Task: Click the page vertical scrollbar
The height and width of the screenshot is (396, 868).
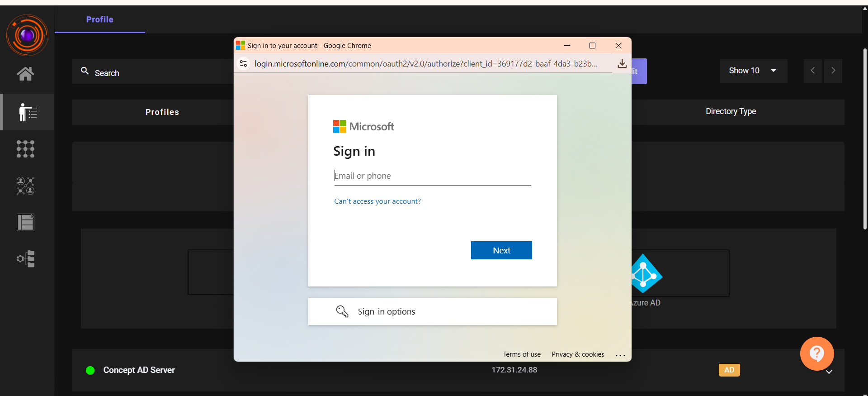Action: [865, 139]
